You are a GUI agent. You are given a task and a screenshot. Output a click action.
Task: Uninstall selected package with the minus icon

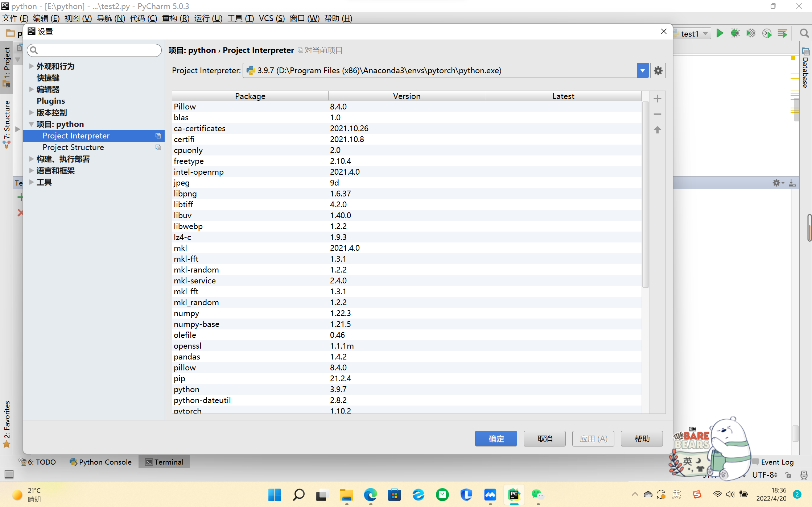[657, 114]
